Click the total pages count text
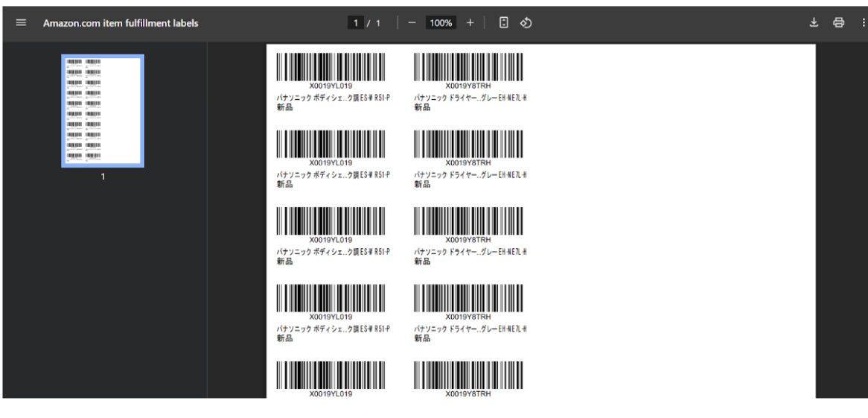 point(378,23)
